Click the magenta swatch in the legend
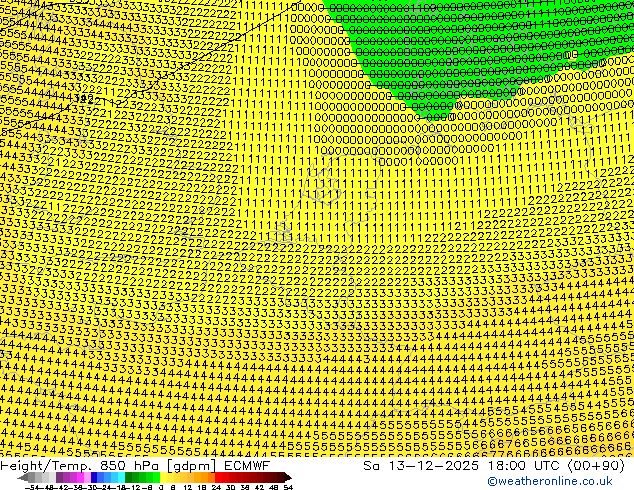This screenshot has width=634, height=490. tap(80, 477)
